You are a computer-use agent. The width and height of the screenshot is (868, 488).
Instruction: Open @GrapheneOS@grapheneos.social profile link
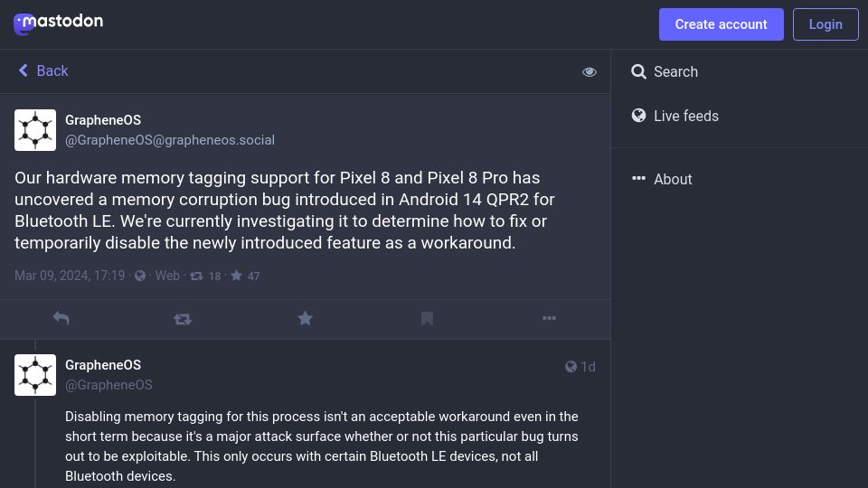pos(170,140)
